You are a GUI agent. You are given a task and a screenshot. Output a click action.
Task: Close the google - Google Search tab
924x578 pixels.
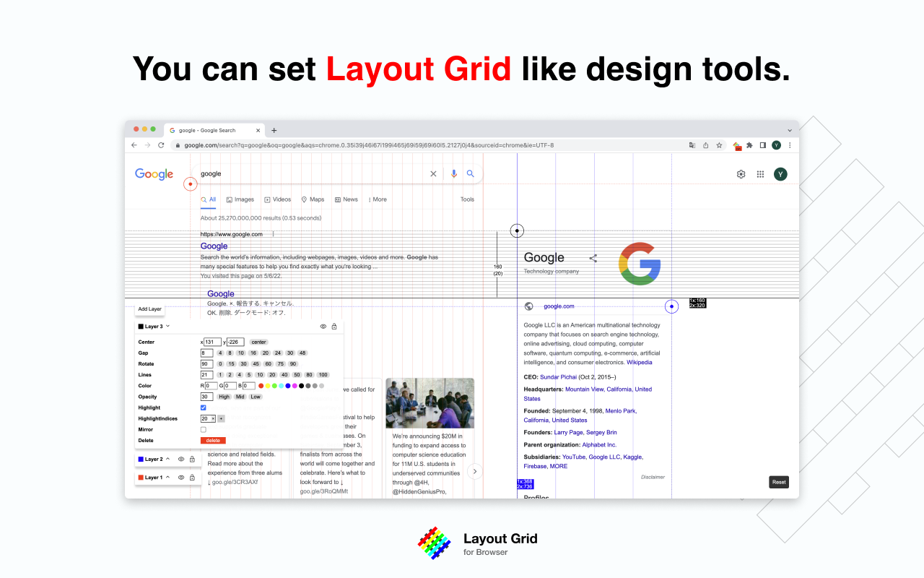pos(258,131)
